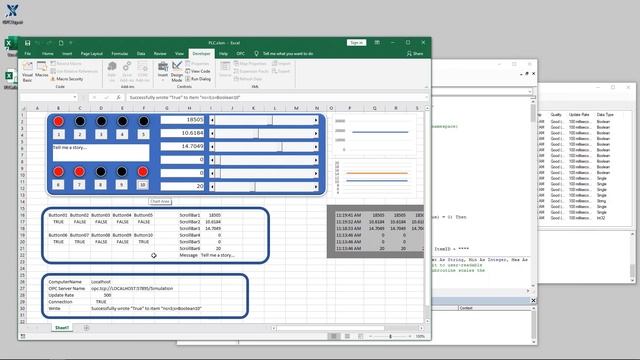Click Map Properties
This screenshot has height=360, width=640.
pos(250,64)
